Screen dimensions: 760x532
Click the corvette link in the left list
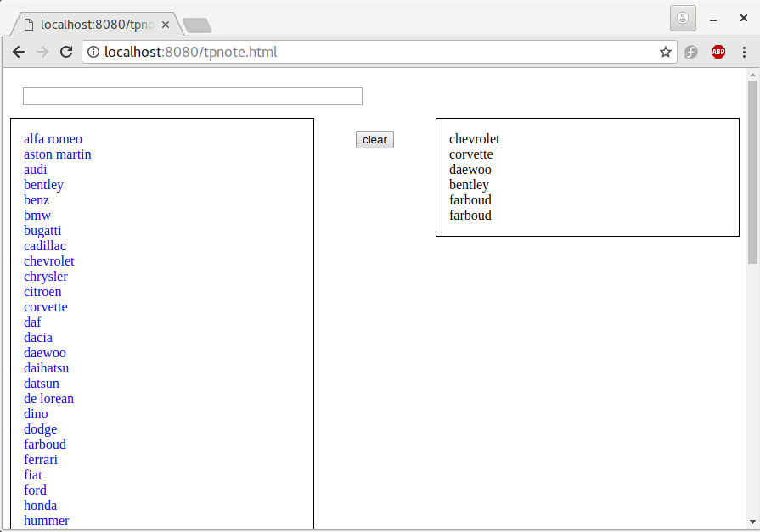click(46, 306)
